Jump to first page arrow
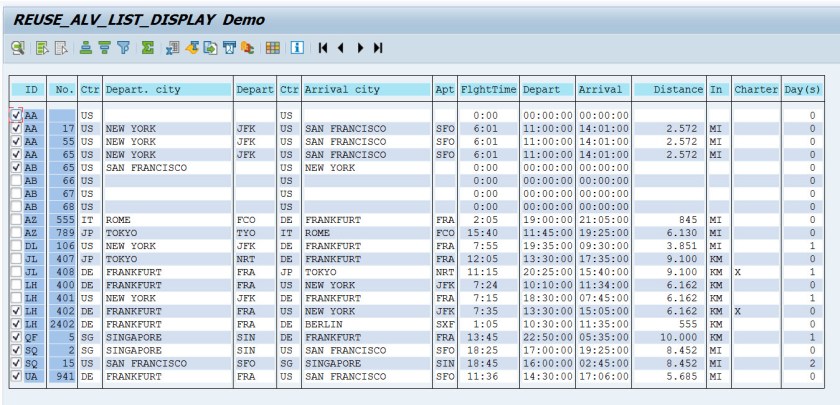Image resolution: width=840 pixels, height=405 pixels. (x=322, y=48)
